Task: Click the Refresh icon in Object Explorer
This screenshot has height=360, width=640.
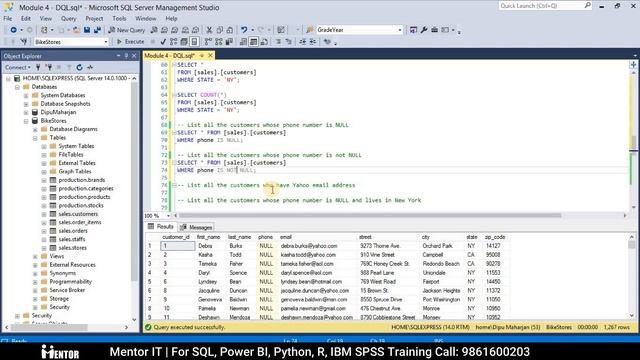Action: [80, 67]
